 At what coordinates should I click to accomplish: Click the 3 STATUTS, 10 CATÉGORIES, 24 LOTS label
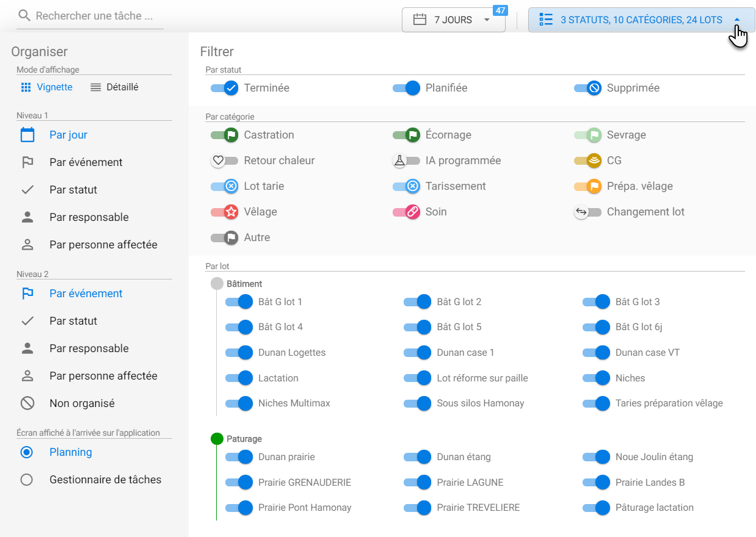(x=641, y=20)
